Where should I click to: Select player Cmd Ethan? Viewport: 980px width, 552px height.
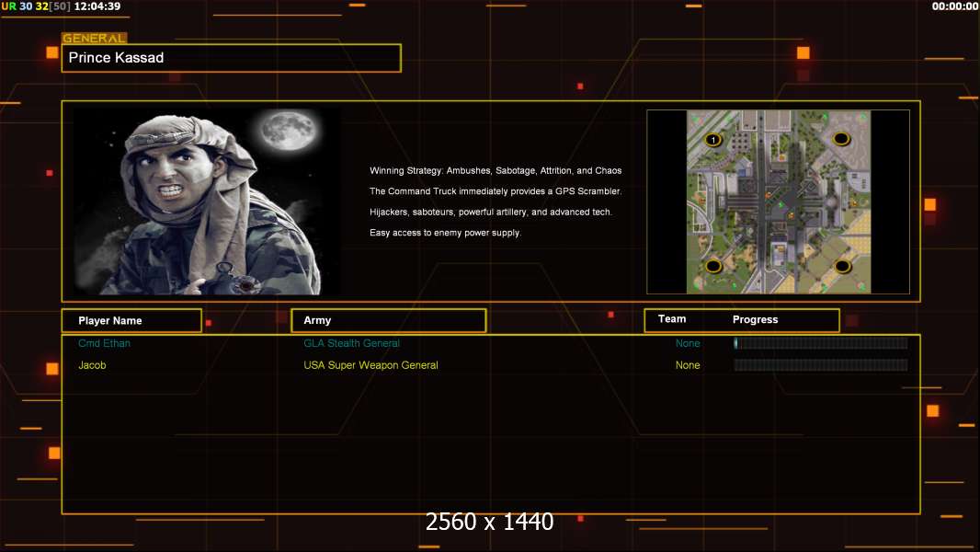[x=105, y=343]
